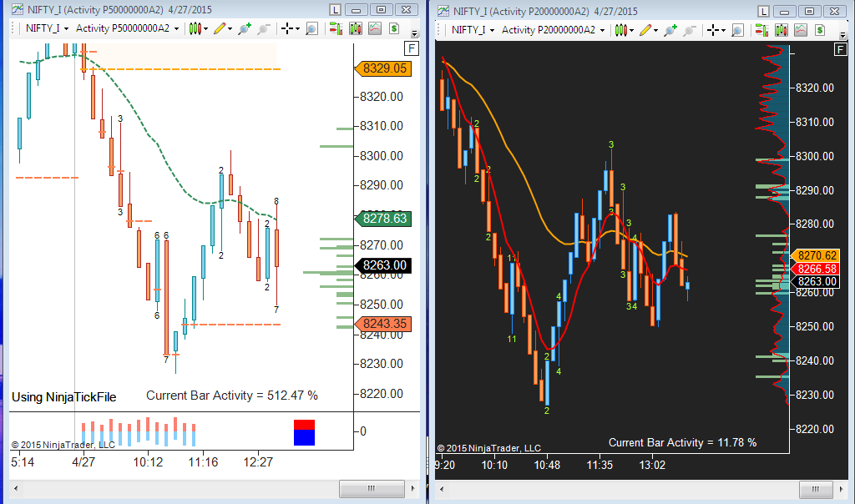Open chart style candlestick icon in left window
Image resolution: width=855 pixels, height=504 pixels.
(195, 28)
